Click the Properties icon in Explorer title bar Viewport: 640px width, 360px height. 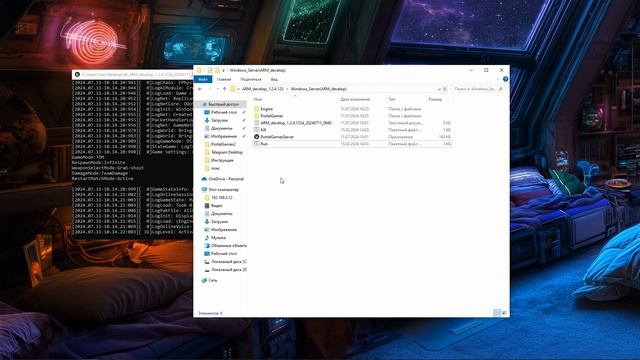(210, 70)
